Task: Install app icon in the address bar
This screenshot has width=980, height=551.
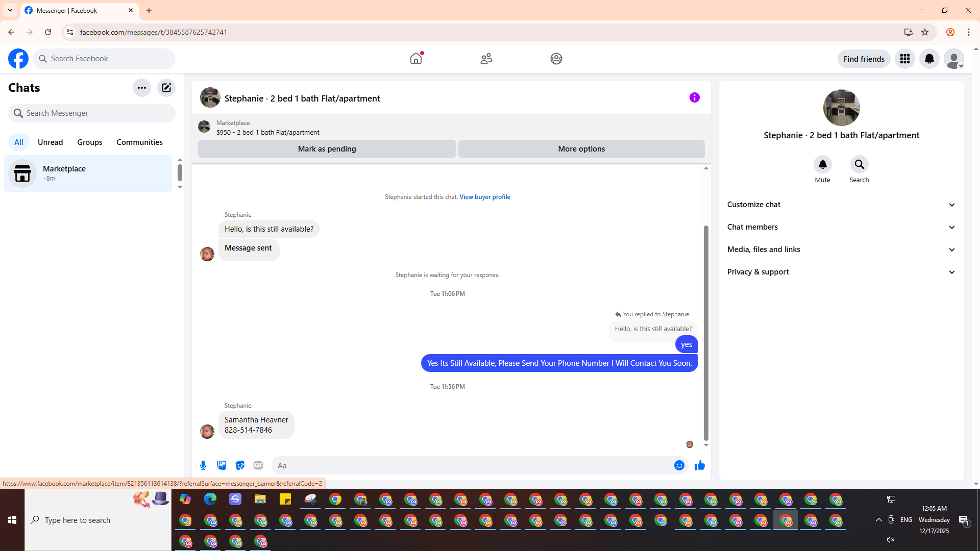Action: click(909, 32)
